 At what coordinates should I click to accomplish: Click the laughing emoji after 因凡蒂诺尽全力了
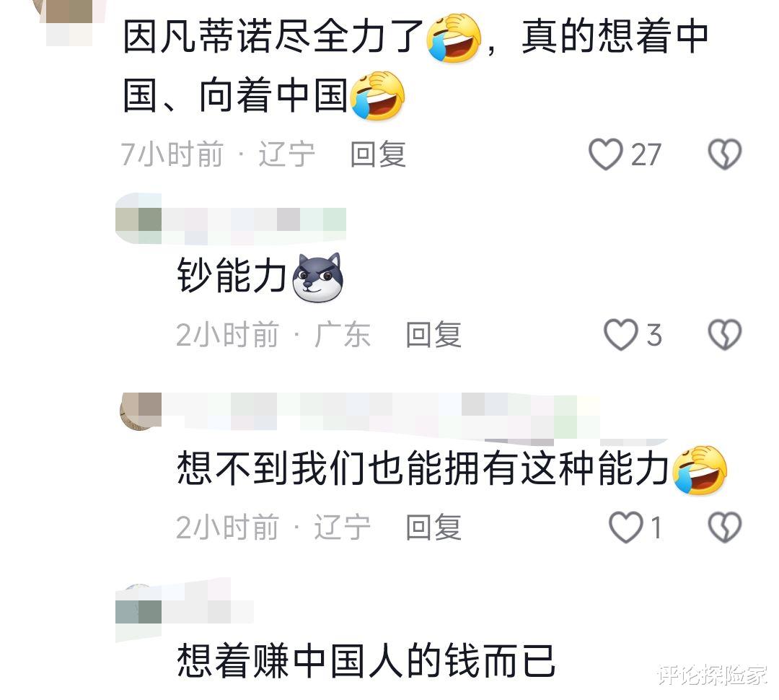[454, 38]
